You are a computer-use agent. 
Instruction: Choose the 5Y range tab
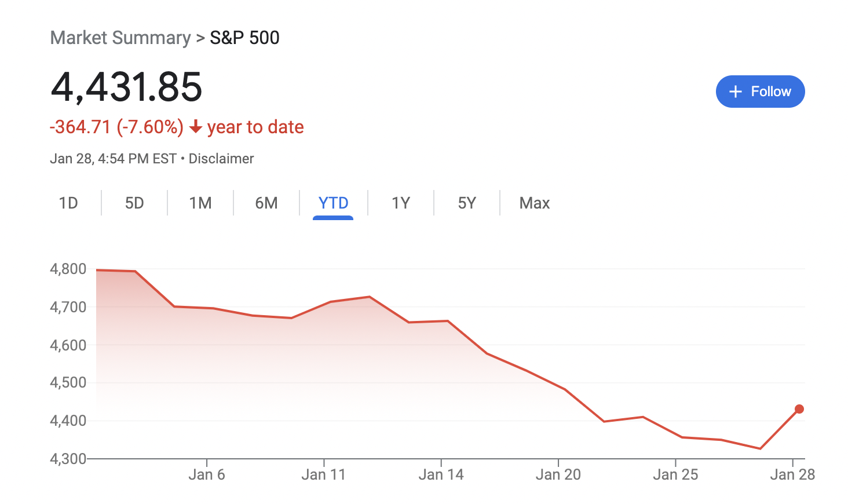[467, 203]
